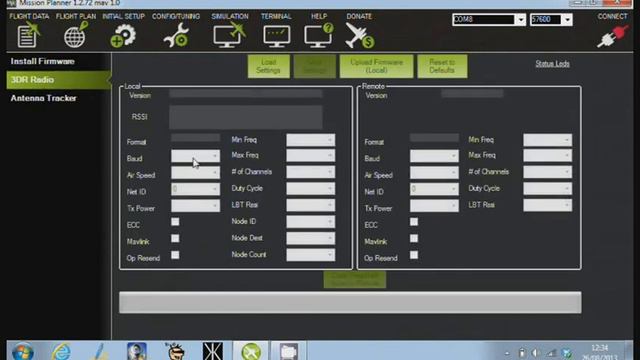The height and width of the screenshot is (360, 640).
Task: Open the Local Node Dest dropdown
Action: 311,238
